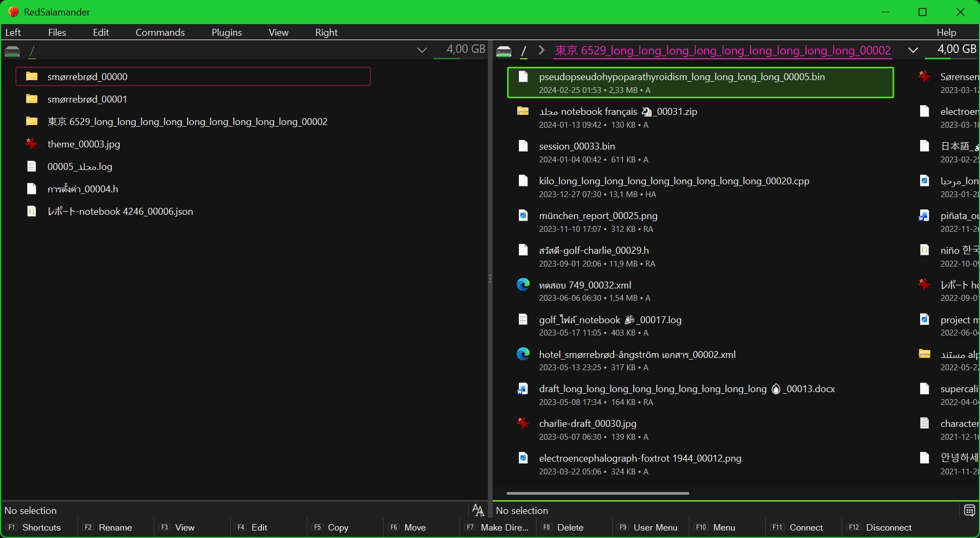Click F12 Disconnect button
The width and height of the screenshot is (980, 538).
pos(880,527)
